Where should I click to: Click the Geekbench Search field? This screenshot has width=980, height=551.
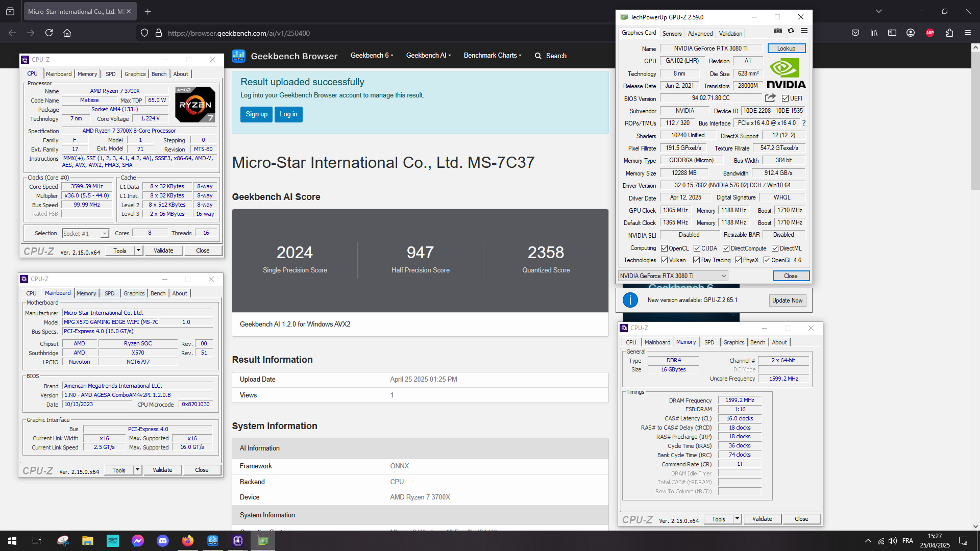point(551,56)
